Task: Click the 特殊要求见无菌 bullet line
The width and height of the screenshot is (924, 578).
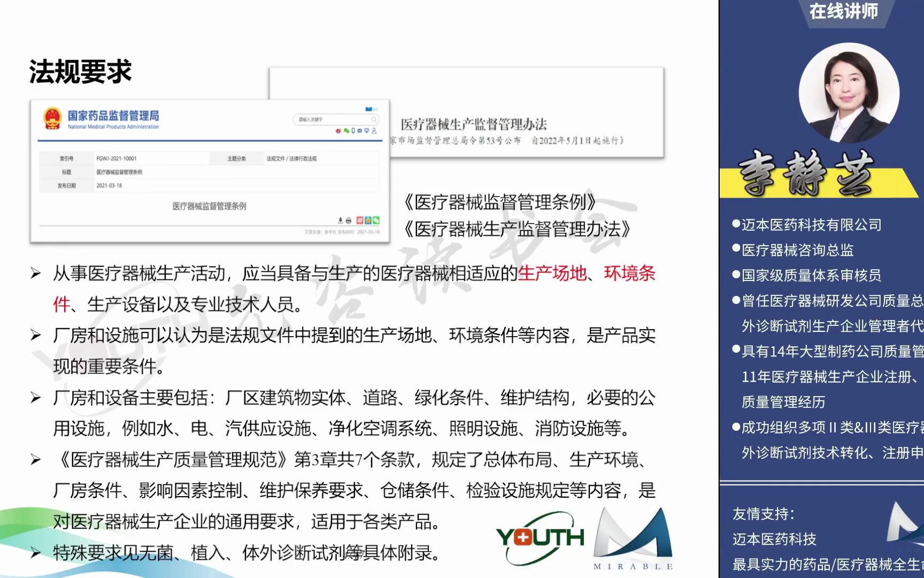Action: click(x=247, y=553)
